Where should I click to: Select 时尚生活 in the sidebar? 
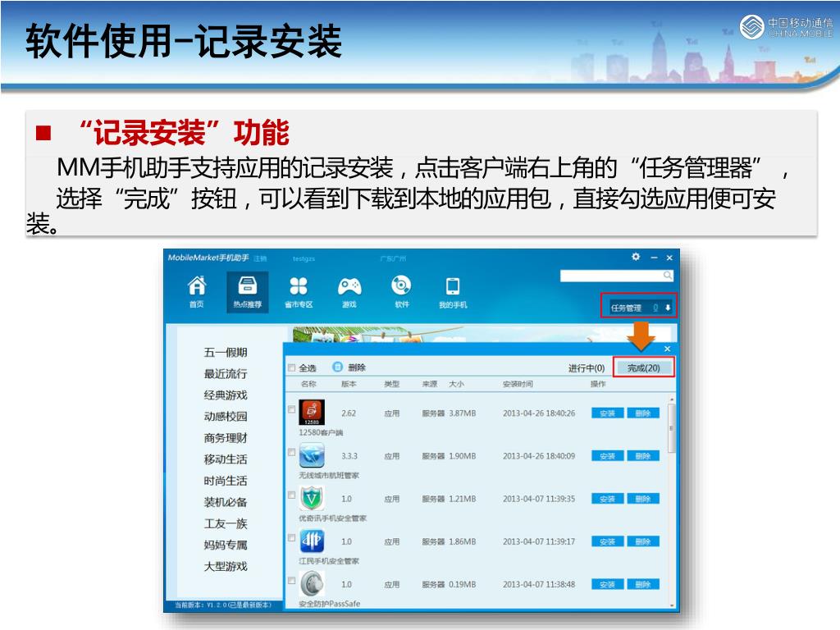pyautogui.click(x=226, y=481)
